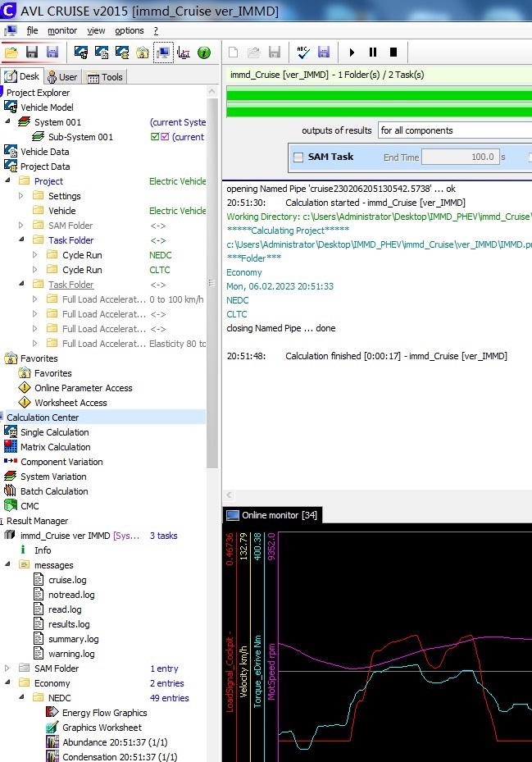The width and height of the screenshot is (532, 762).
Task: Click the blue save-as disk icon
Action: coord(52,52)
